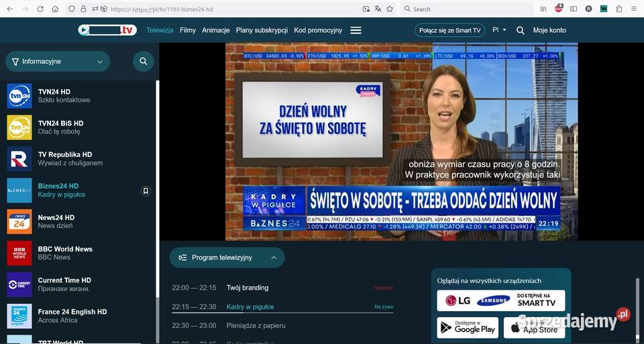Select the TVN24 HD channel logo
644x344 pixels.
19,96
